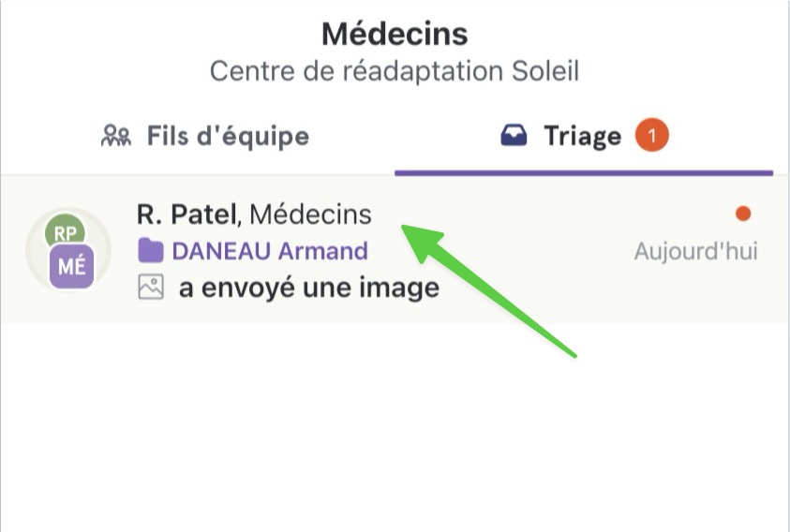Click the Aujourd'hui timestamp
The image size is (790, 532).
point(695,251)
